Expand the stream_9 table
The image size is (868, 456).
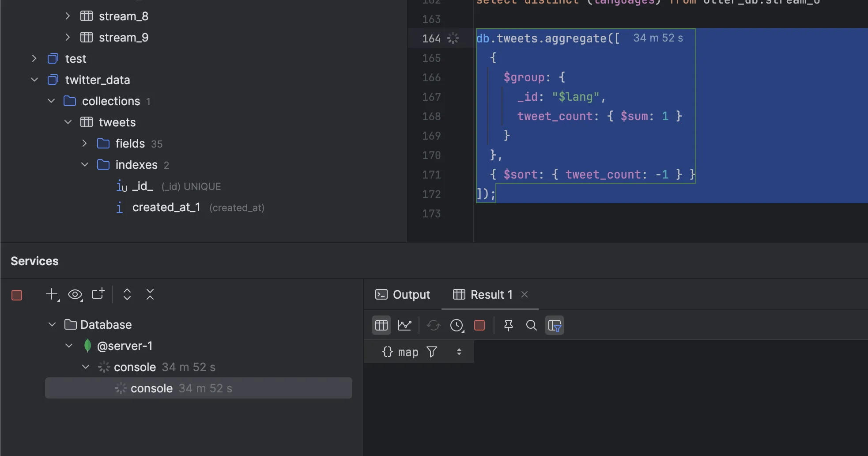point(68,38)
